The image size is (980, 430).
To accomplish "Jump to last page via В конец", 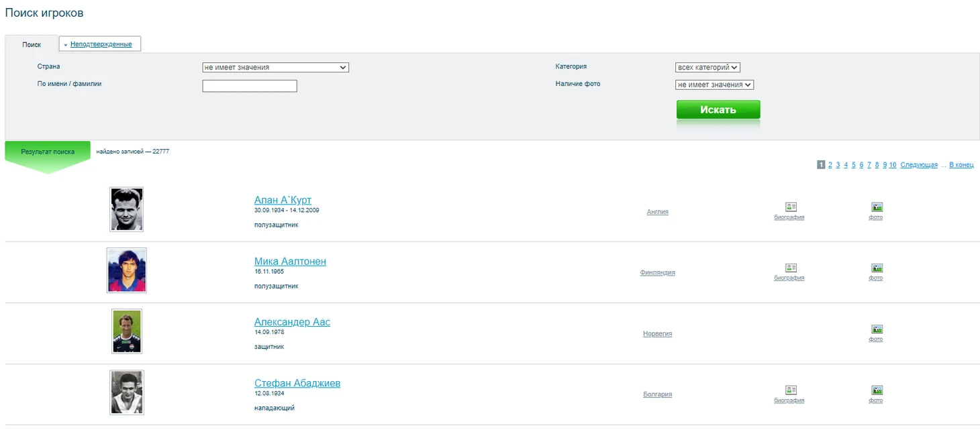I will [961, 165].
